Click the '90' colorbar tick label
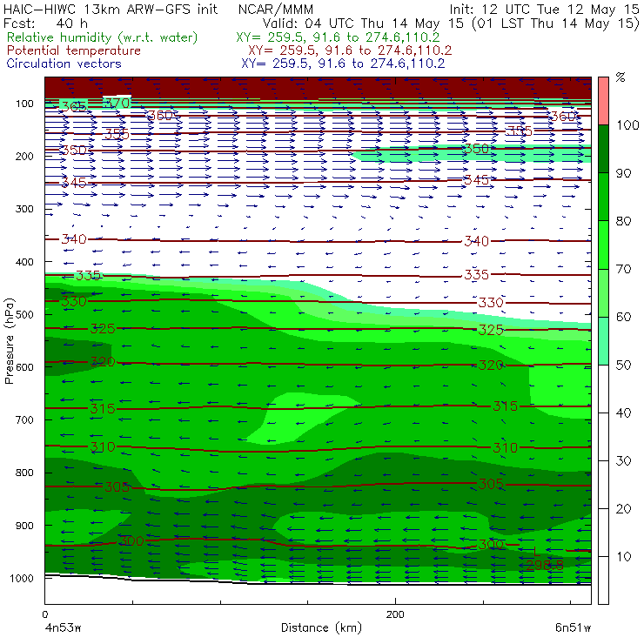This screenshot has width=644, height=644. (623, 173)
